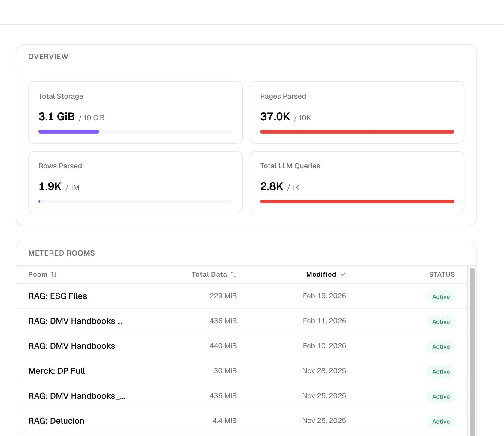504x436 pixels.
Task: Expand the truncated RAG: DMV Handbooks_... room name
Action: tap(77, 396)
